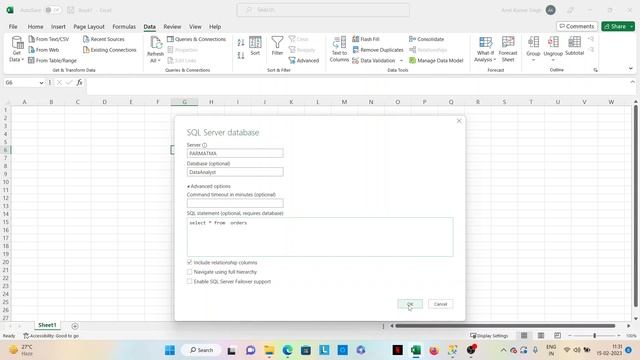
Task: Open the Name Box dropdown
Action: (x=41, y=83)
